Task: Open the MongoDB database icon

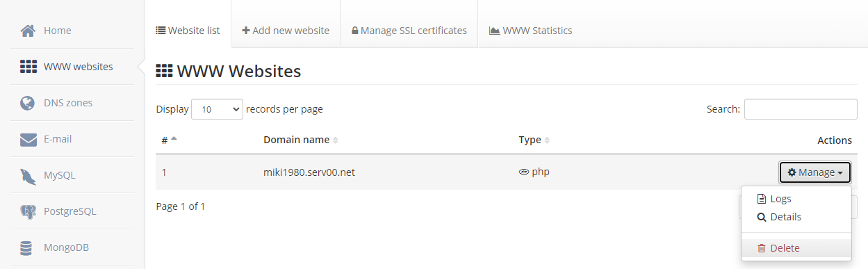Action: point(28,247)
